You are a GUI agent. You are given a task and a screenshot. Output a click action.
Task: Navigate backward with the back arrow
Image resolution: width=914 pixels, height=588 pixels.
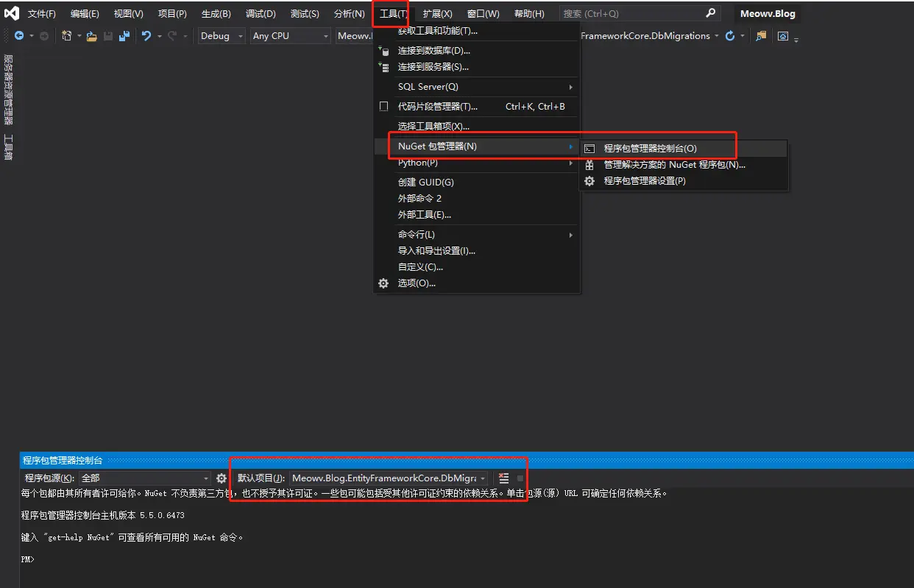click(19, 36)
